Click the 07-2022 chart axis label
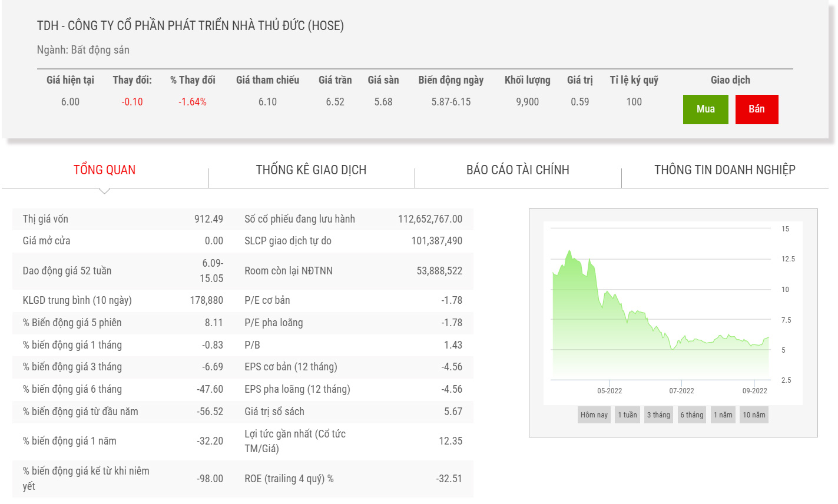The width and height of the screenshot is (838, 504). (681, 391)
